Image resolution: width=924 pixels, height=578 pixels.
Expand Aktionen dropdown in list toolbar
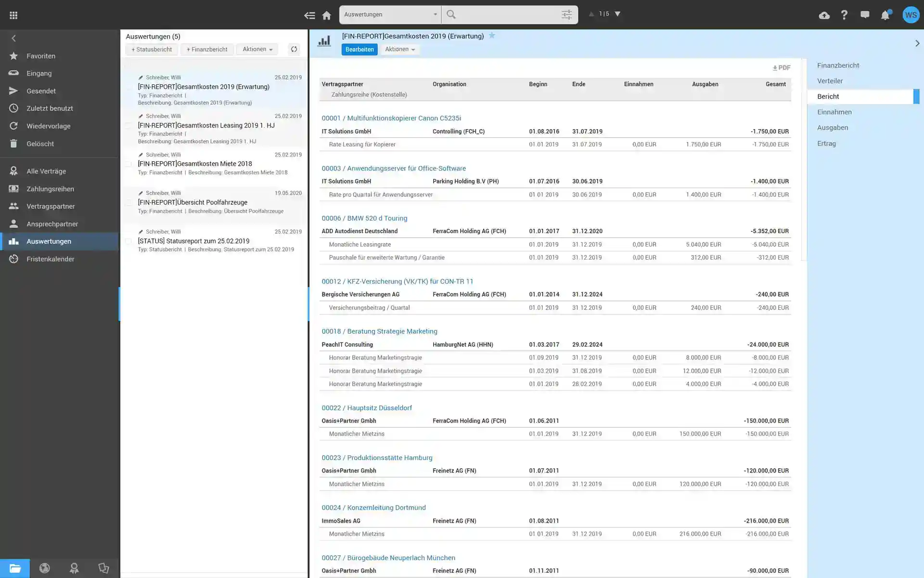(x=257, y=49)
